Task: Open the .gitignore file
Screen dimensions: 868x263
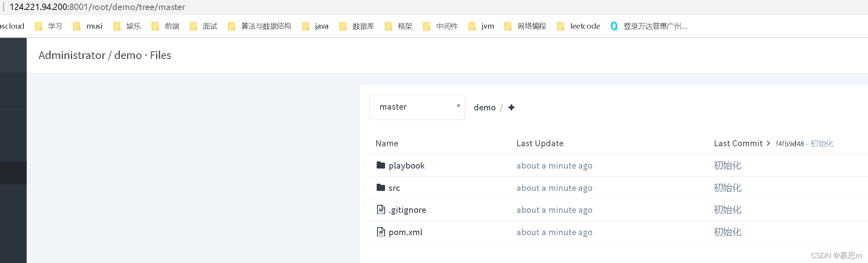Action: point(407,210)
